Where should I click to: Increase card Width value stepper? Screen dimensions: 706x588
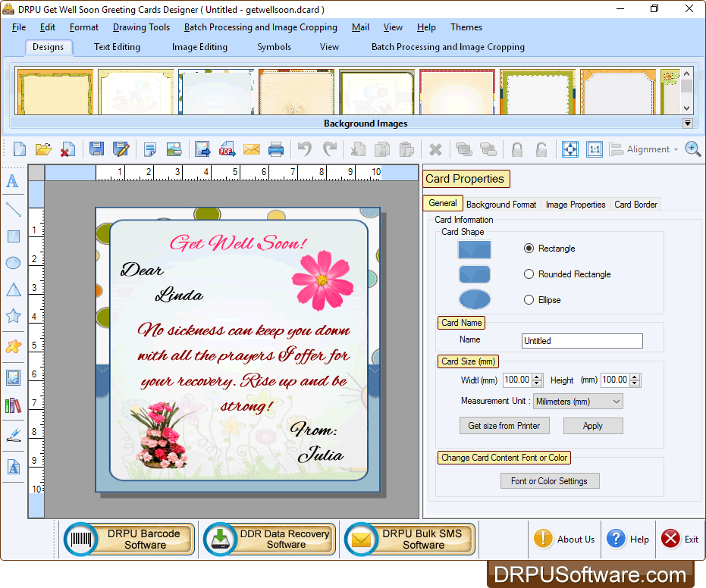pyautogui.click(x=537, y=377)
